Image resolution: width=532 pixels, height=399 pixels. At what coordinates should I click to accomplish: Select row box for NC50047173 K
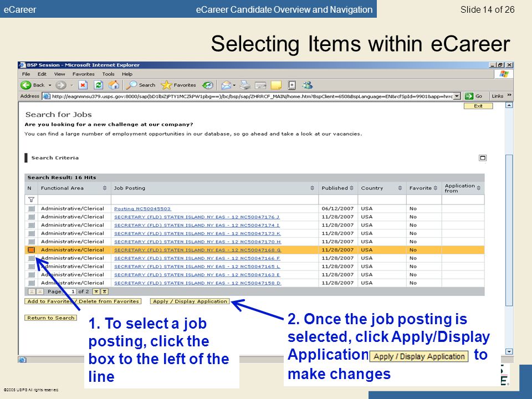[32, 233]
